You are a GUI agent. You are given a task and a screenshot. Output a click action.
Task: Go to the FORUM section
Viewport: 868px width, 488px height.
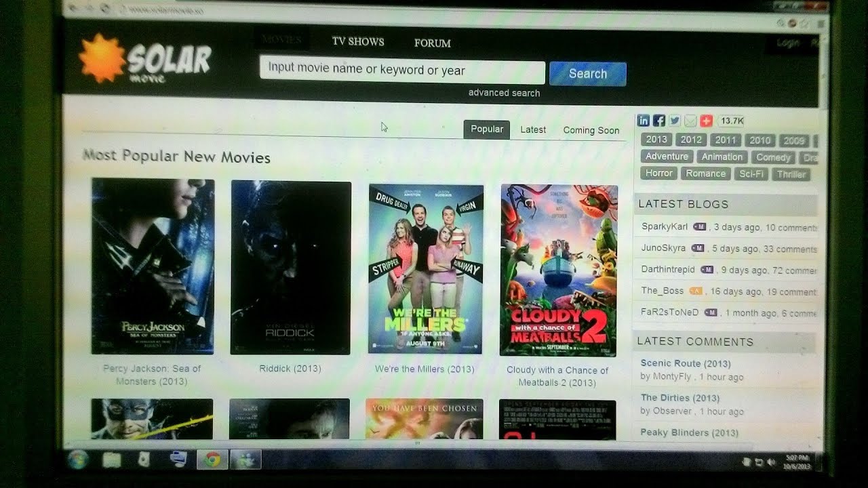pyautogui.click(x=433, y=43)
